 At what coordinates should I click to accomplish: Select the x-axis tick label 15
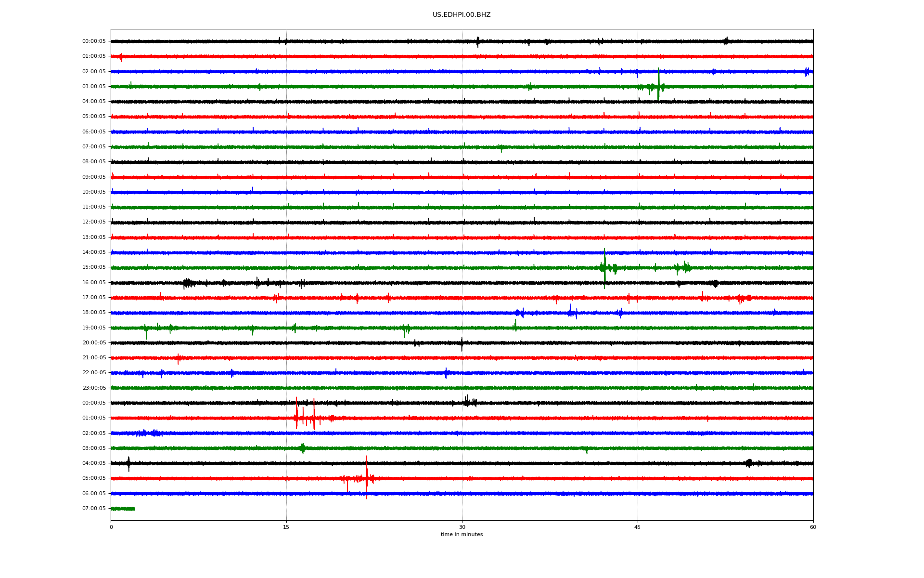click(286, 527)
